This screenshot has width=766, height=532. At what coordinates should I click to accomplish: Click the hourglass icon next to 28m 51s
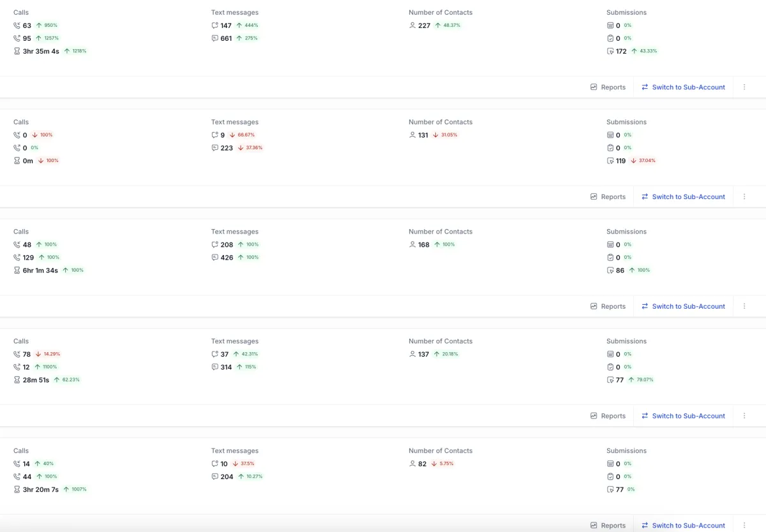pos(17,380)
